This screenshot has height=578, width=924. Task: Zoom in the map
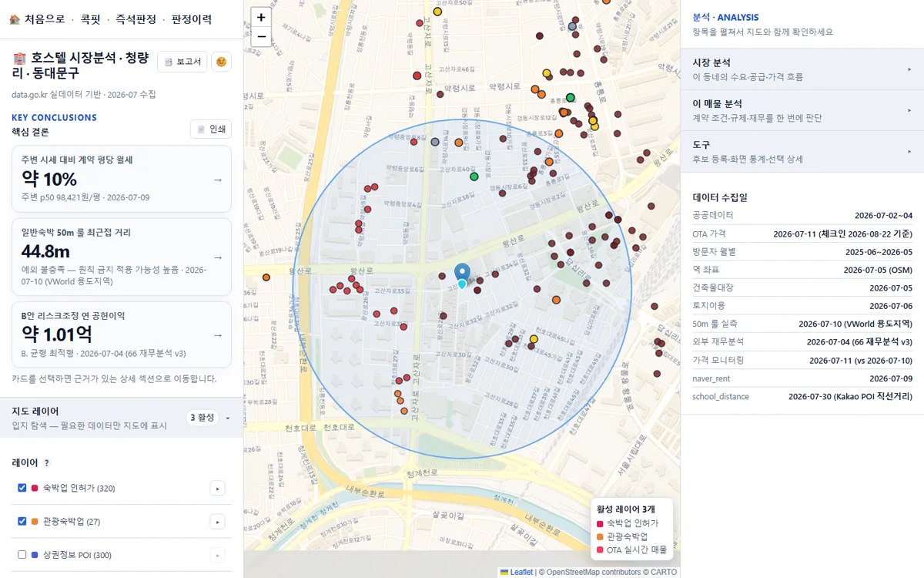[x=261, y=18]
